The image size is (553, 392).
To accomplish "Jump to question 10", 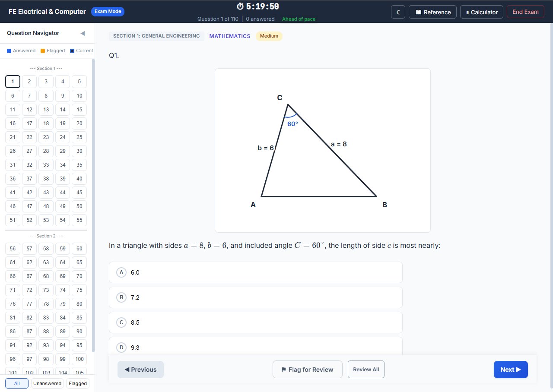I will (79, 96).
